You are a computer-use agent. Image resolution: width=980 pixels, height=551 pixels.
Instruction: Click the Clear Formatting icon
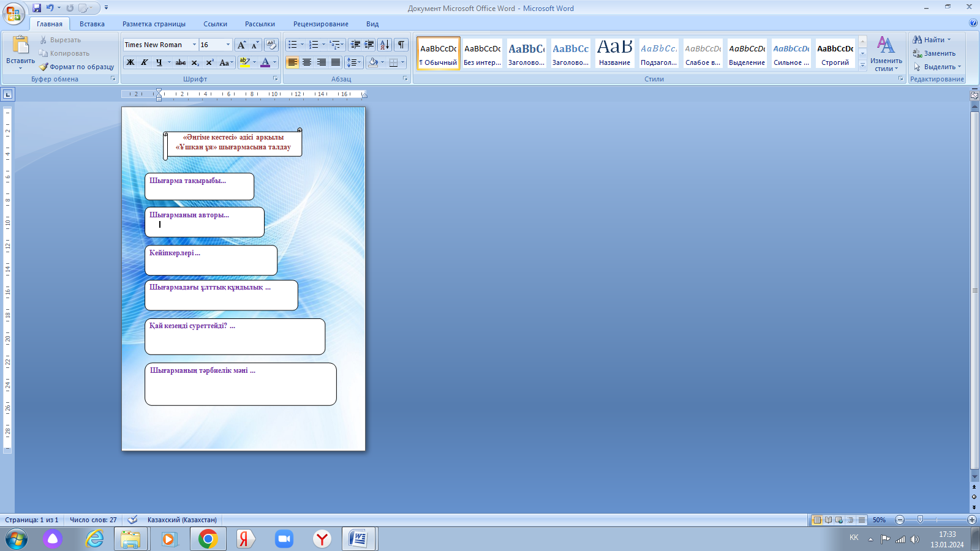271,45
